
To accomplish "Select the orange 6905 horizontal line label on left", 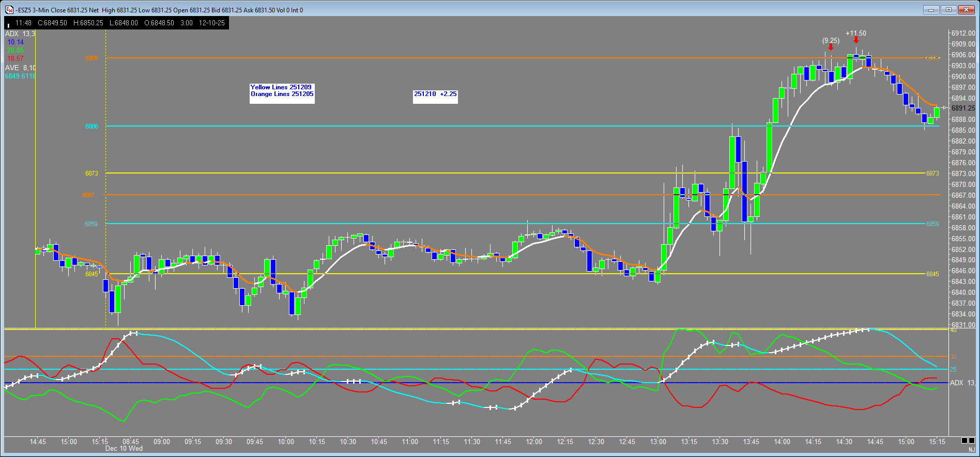I will 91,58.
